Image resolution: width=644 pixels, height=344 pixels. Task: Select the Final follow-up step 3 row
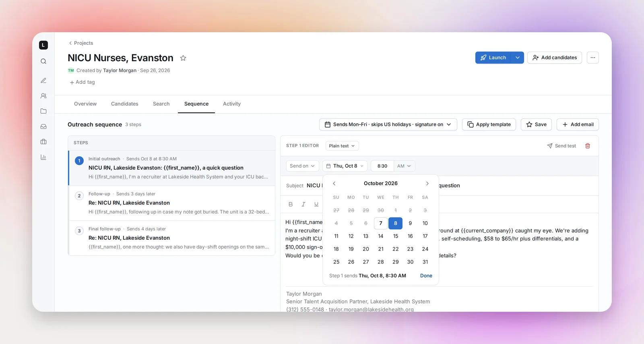172,238
